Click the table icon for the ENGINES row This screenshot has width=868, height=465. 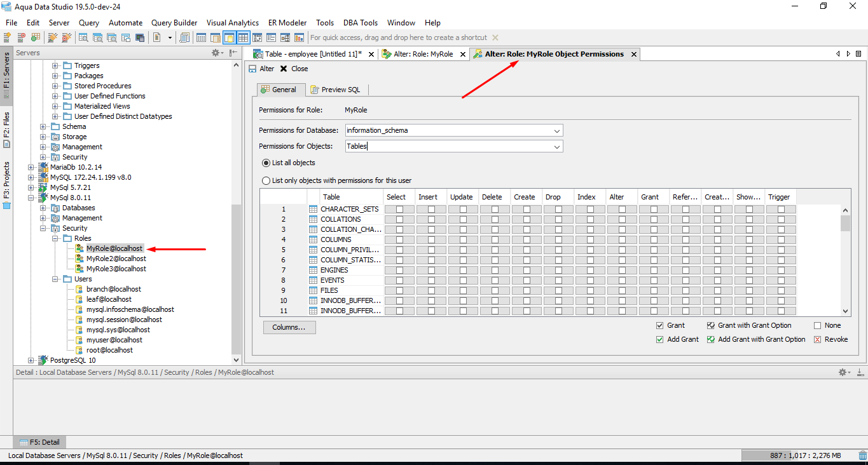click(313, 270)
